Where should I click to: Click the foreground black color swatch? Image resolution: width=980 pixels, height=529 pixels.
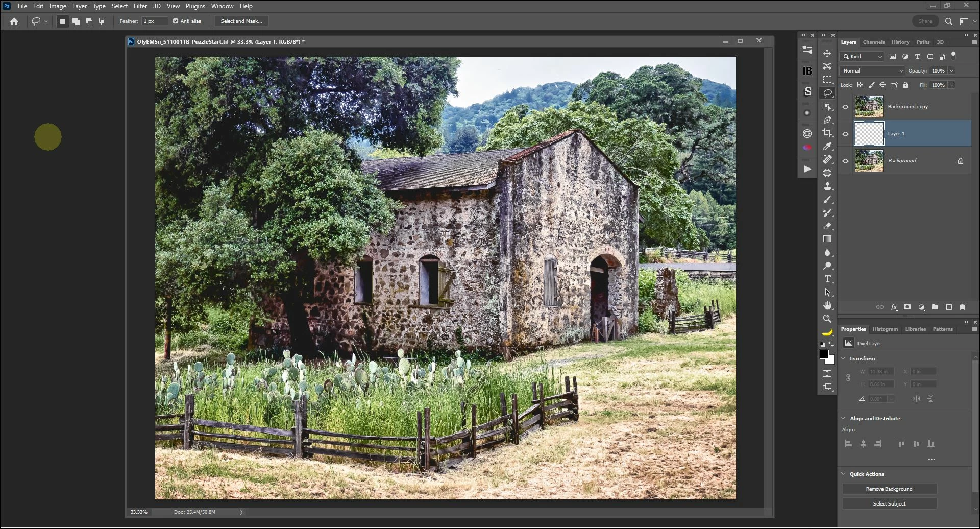(823, 354)
